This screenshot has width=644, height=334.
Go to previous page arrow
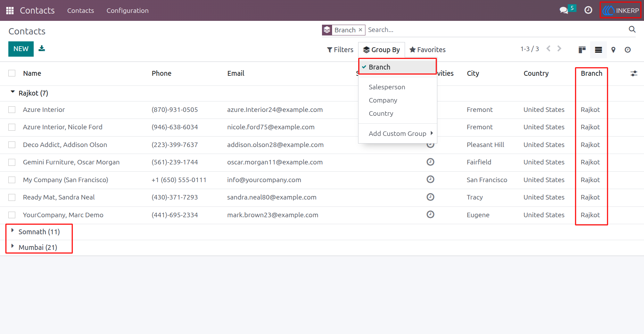pos(548,49)
